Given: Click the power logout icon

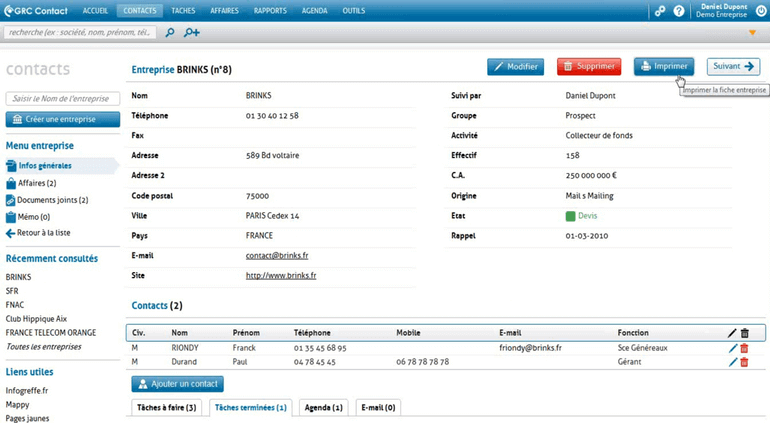Looking at the screenshot, I should pos(761,11).
